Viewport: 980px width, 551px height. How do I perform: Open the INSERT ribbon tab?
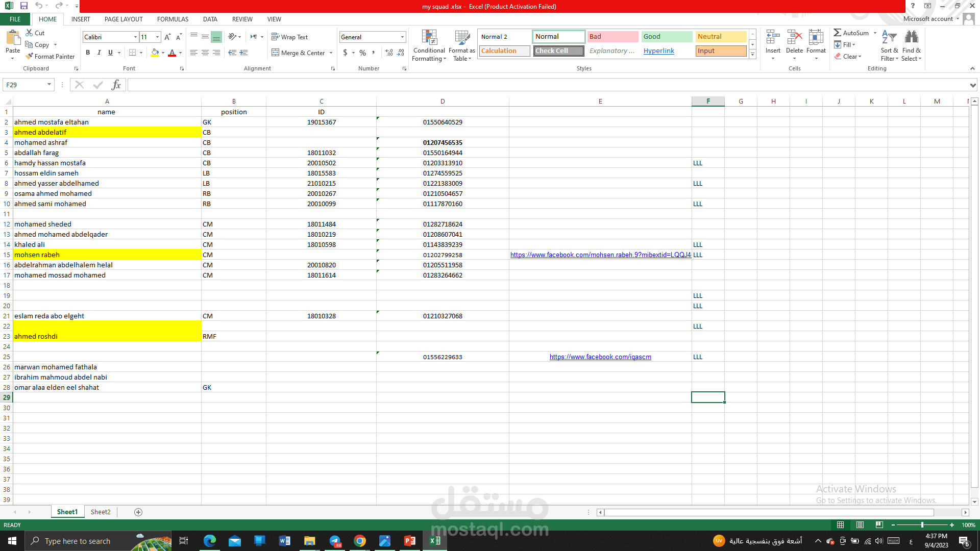[x=81, y=19]
